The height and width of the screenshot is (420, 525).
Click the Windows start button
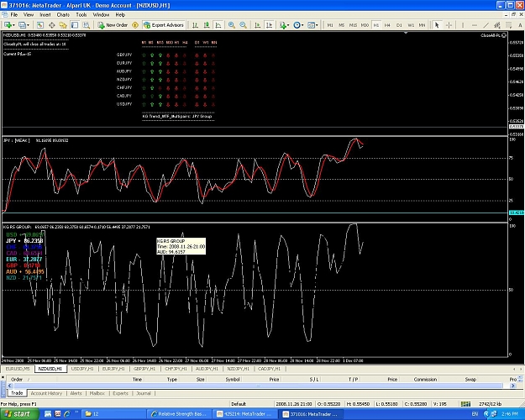tap(19, 414)
